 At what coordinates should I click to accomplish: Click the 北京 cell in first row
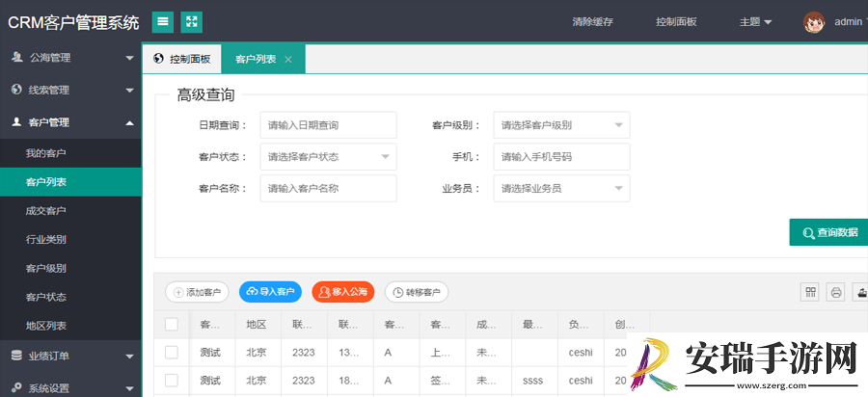click(x=258, y=353)
